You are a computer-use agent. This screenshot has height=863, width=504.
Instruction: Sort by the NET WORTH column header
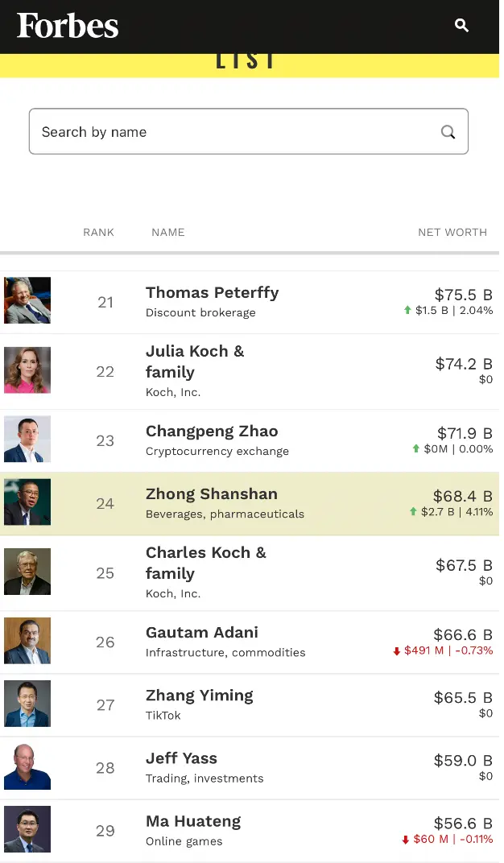click(x=452, y=233)
